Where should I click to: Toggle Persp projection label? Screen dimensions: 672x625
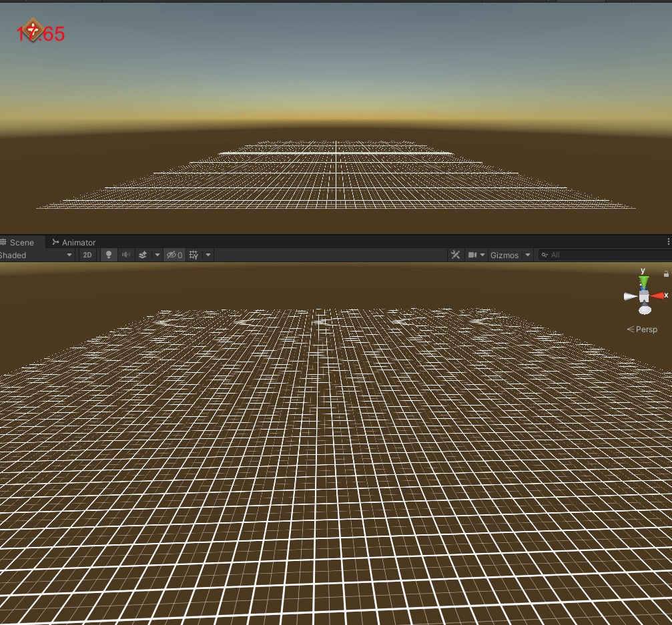[642, 330]
